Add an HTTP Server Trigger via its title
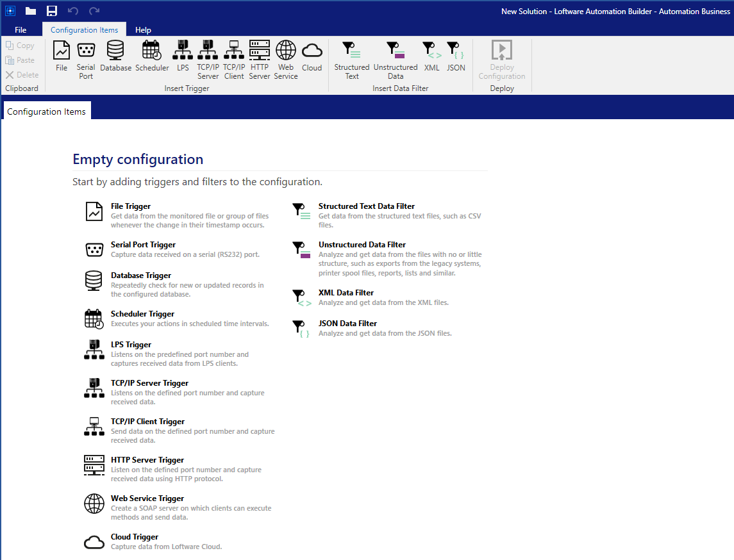734x560 pixels. click(x=147, y=460)
